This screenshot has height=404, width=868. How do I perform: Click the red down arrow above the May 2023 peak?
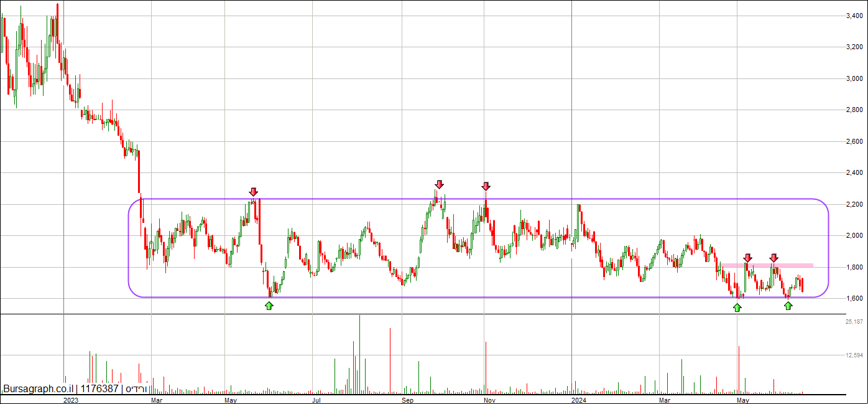tap(253, 192)
